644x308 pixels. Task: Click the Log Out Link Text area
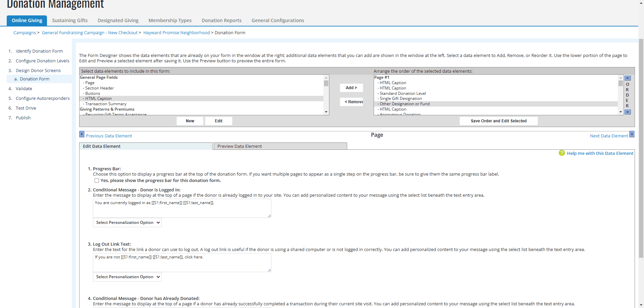click(x=182, y=263)
